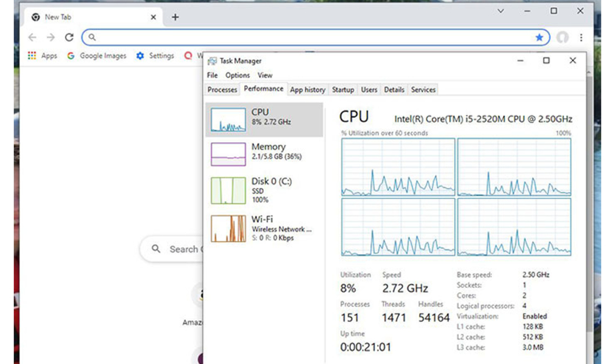Click the 1471 threads value
This screenshot has height=364, width=615.
pyautogui.click(x=394, y=317)
